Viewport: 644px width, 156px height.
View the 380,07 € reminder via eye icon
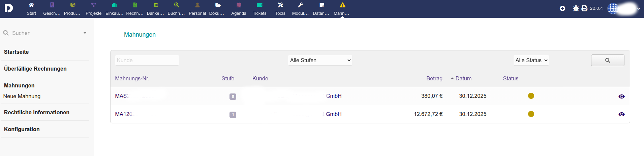[x=621, y=96]
